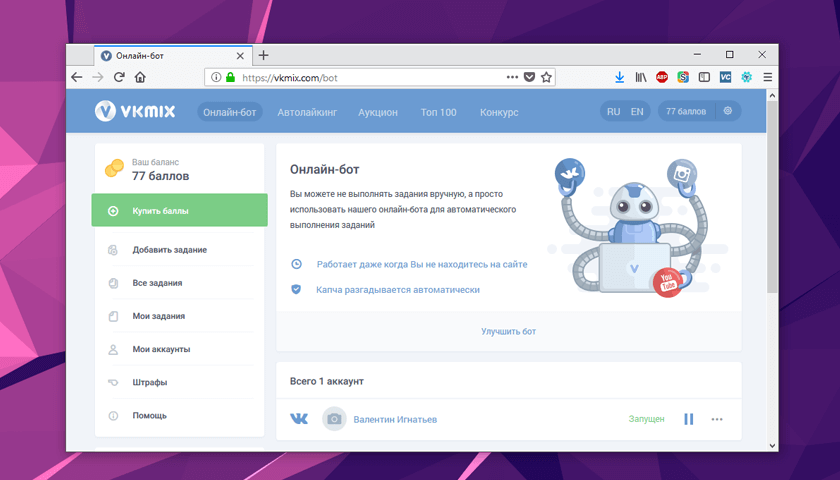Pause the running bot for Валентин Игнатьев
Screen dimensions: 840x480
pos(688,419)
